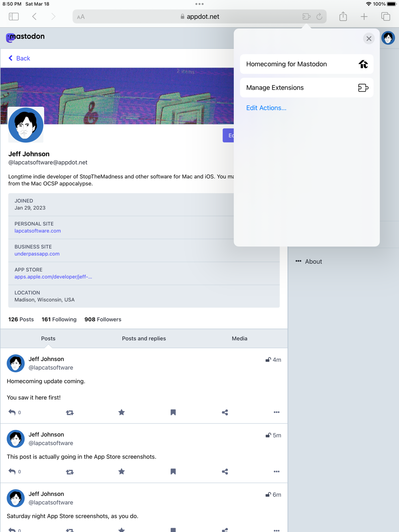
Task: Switch to Media tab
Action: tap(239, 339)
